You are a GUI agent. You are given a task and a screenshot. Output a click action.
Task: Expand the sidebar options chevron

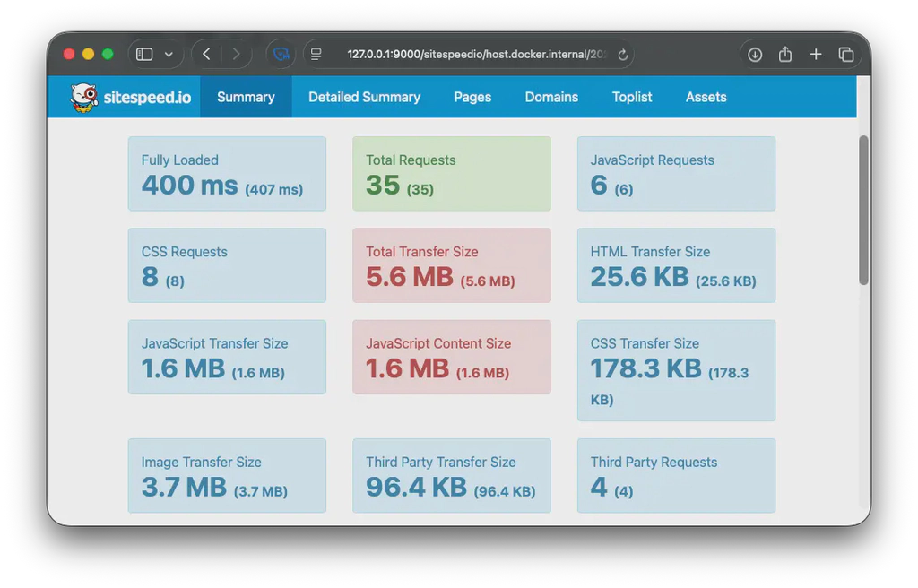167,54
